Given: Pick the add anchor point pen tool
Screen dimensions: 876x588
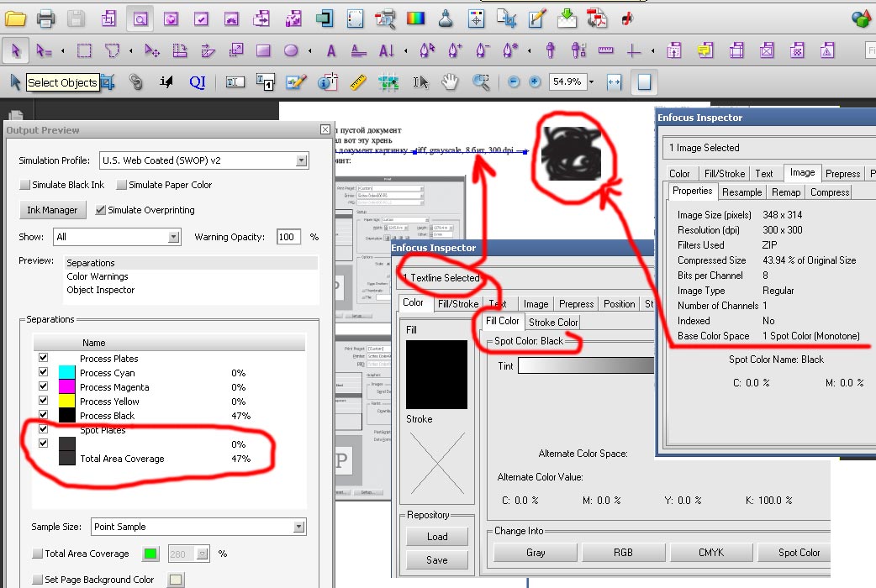Looking at the screenshot, I should [x=455, y=50].
